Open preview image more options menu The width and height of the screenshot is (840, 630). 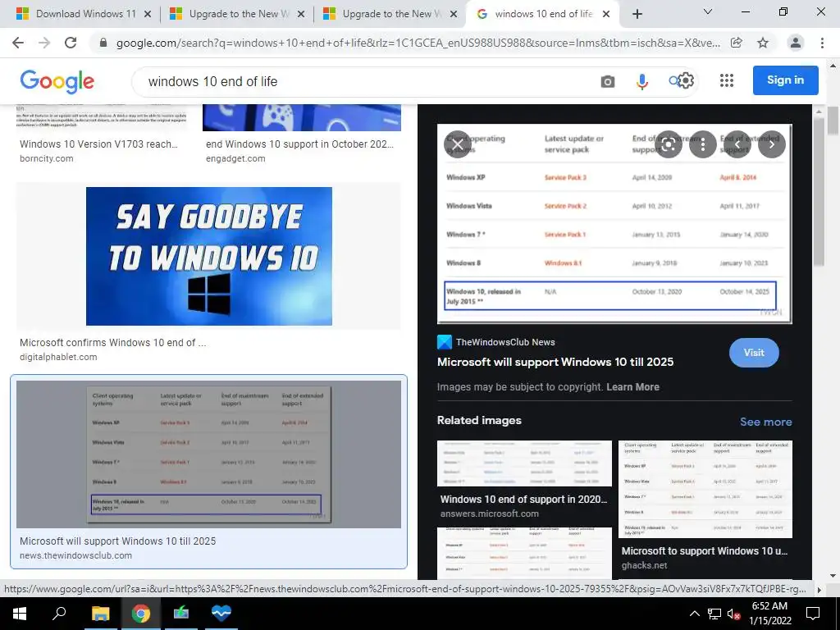click(x=703, y=144)
